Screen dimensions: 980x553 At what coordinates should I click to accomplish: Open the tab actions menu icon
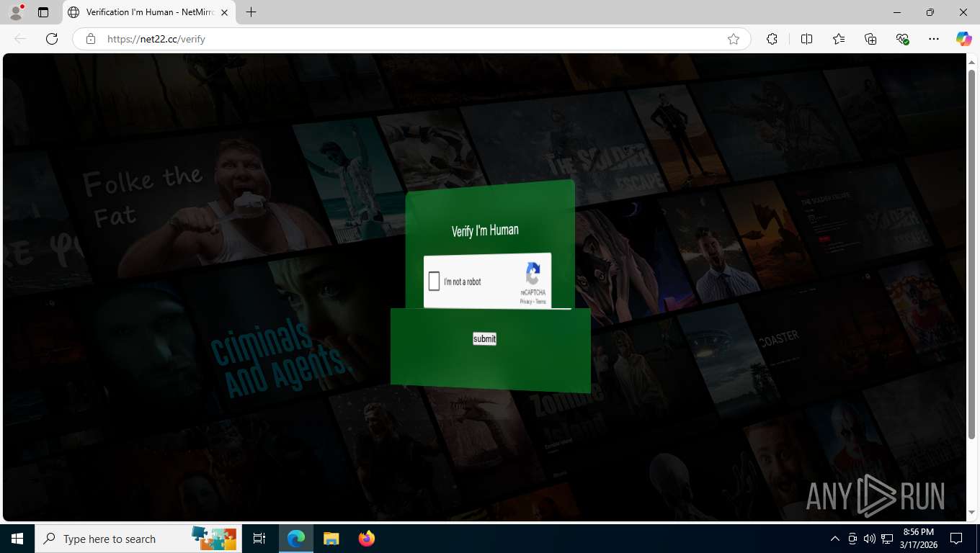click(x=43, y=12)
